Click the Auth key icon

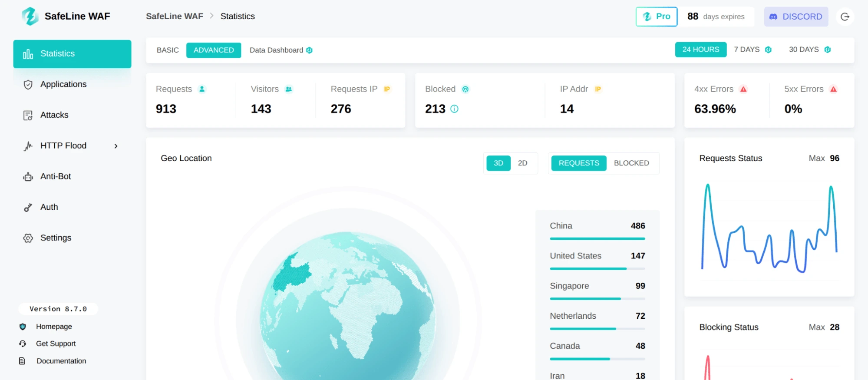pos(28,208)
